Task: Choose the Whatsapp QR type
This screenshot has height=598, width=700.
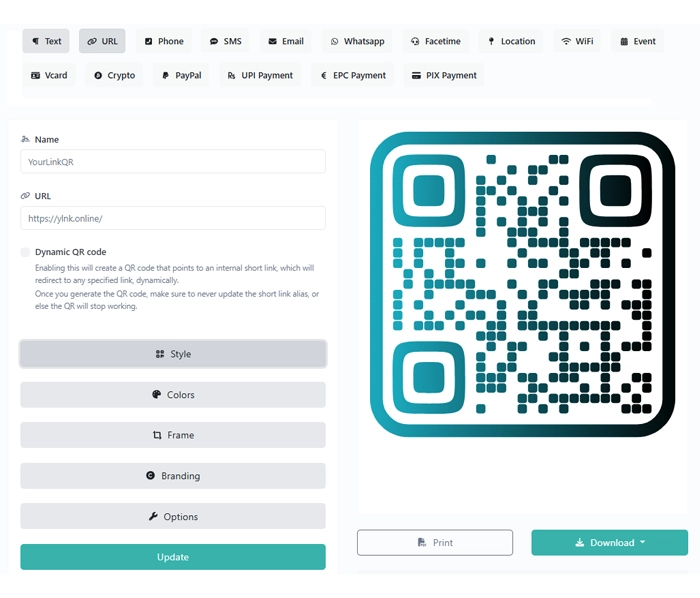Action: [357, 41]
